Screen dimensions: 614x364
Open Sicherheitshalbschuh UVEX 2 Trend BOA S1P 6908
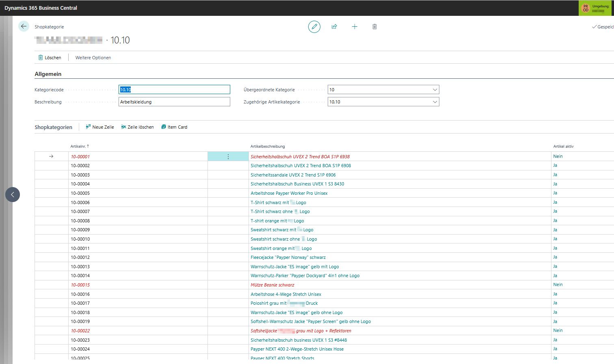click(301, 166)
